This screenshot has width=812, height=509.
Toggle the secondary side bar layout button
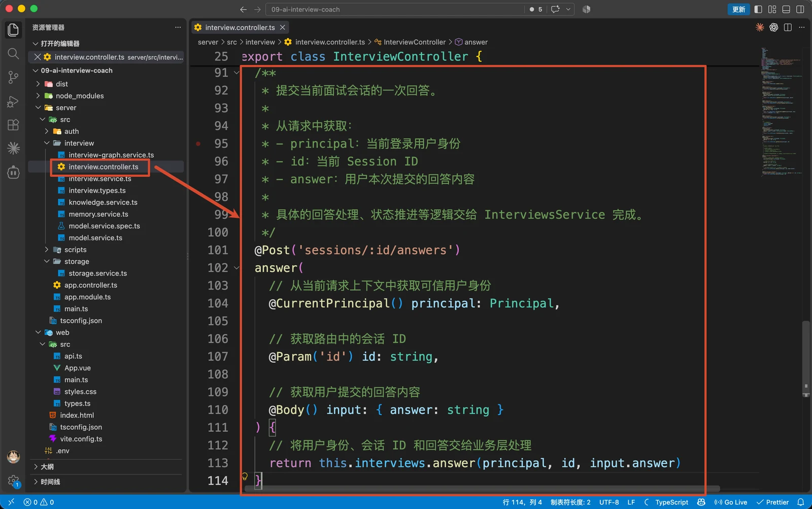pyautogui.click(x=800, y=9)
